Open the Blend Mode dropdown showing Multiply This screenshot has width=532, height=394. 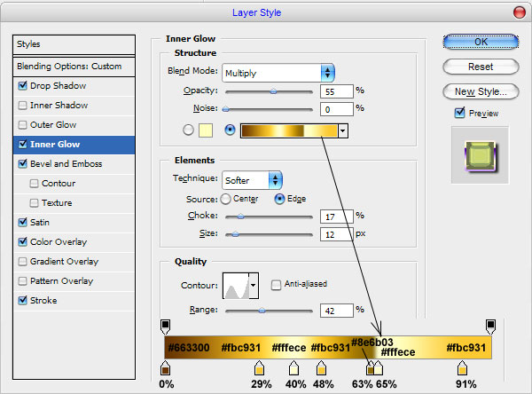(278, 73)
